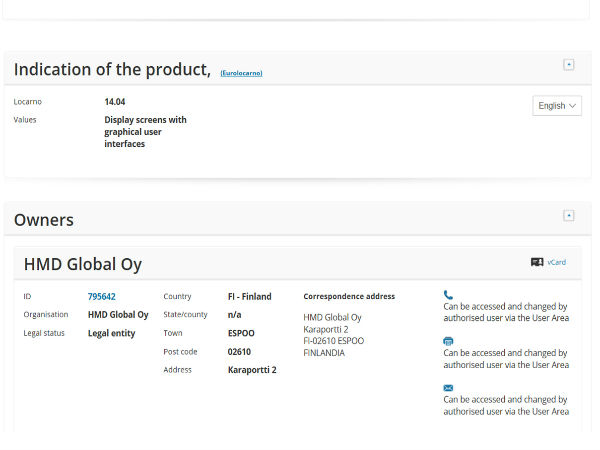Select the state/county value n/a
The width and height of the screenshot is (600, 450).
(x=234, y=315)
